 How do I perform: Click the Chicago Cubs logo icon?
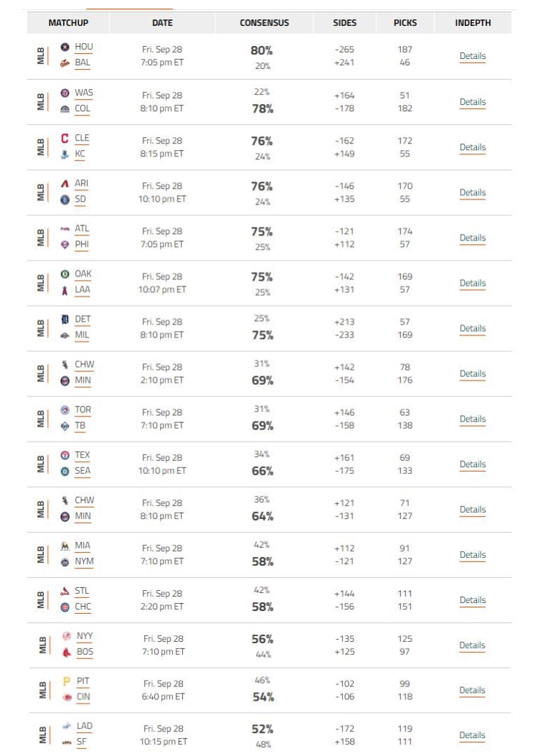(x=65, y=607)
